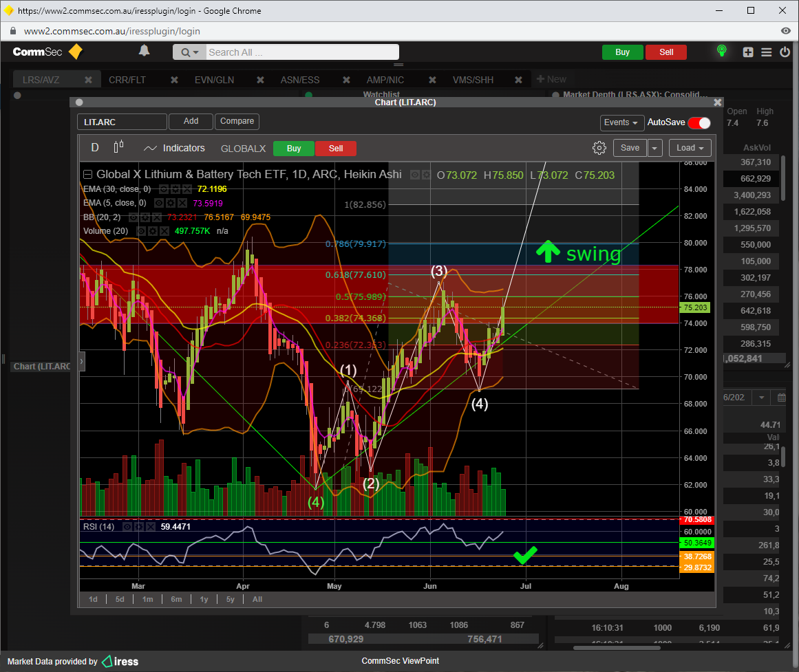Remove the EMA (5, close, 0) indicator
This screenshot has height=672, width=799.
point(182,204)
